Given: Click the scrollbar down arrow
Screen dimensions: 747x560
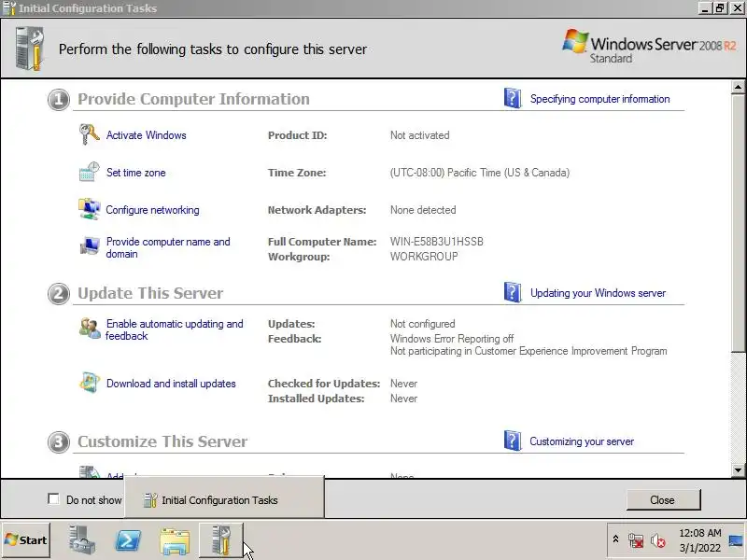Looking at the screenshot, I should [x=738, y=470].
